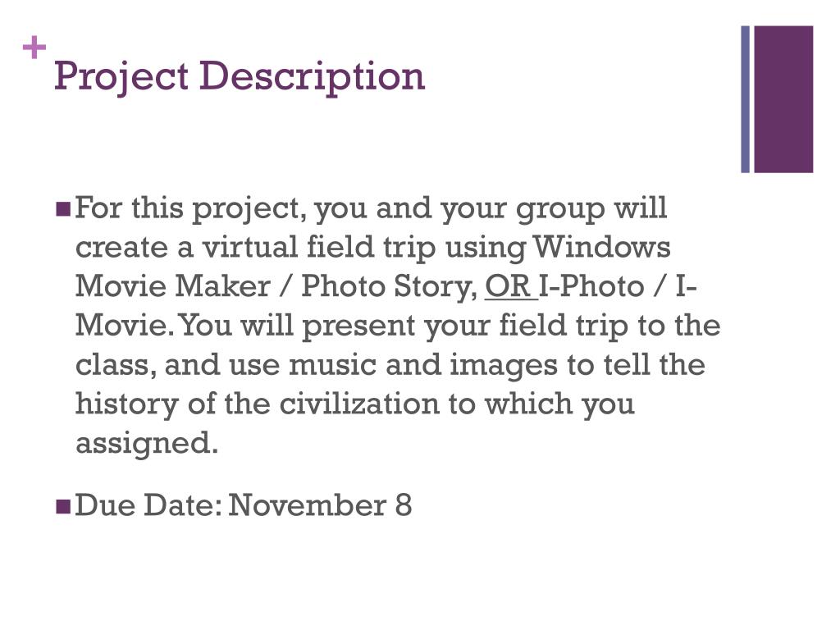Click the purple plus sign icon
The width and height of the screenshot is (840, 630).
point(34,48)
